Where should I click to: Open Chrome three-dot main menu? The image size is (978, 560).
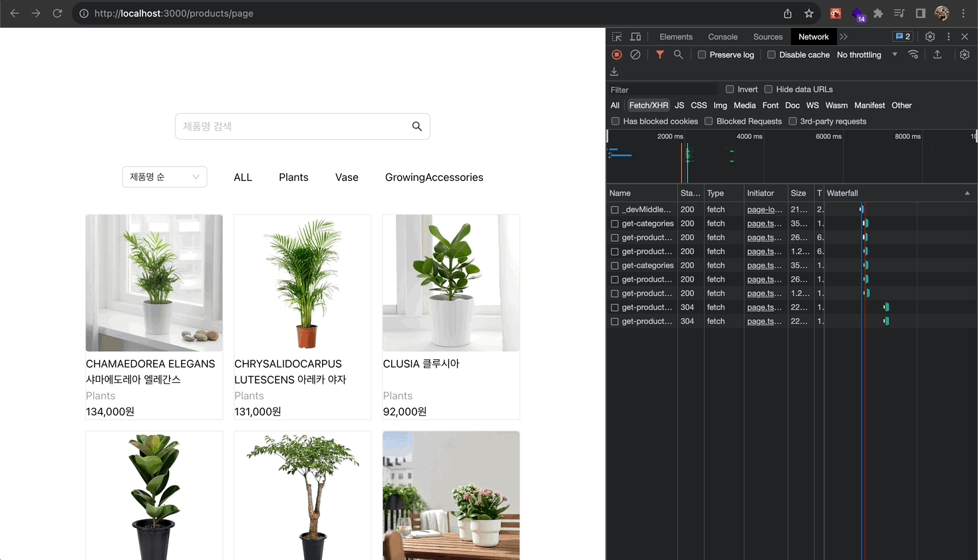pyautogui.click(x=963, y=13)
